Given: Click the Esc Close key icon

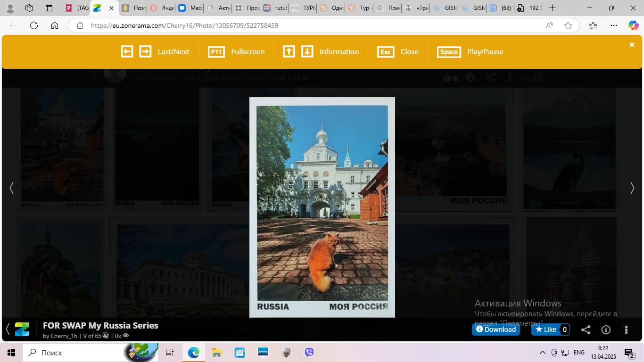Looking at the screenshot, I should pyautogui.click(x=386, y=52).
